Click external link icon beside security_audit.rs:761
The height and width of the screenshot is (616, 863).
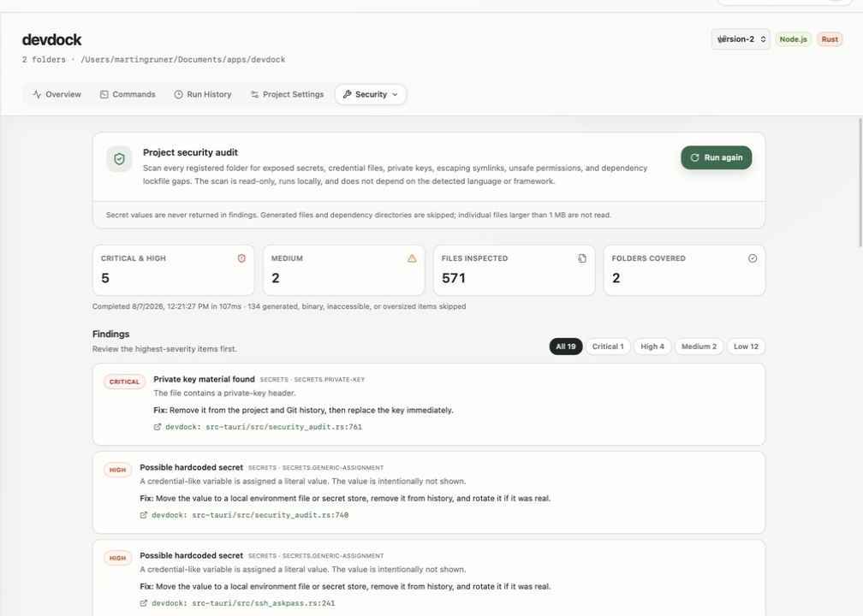pos(158,427)
